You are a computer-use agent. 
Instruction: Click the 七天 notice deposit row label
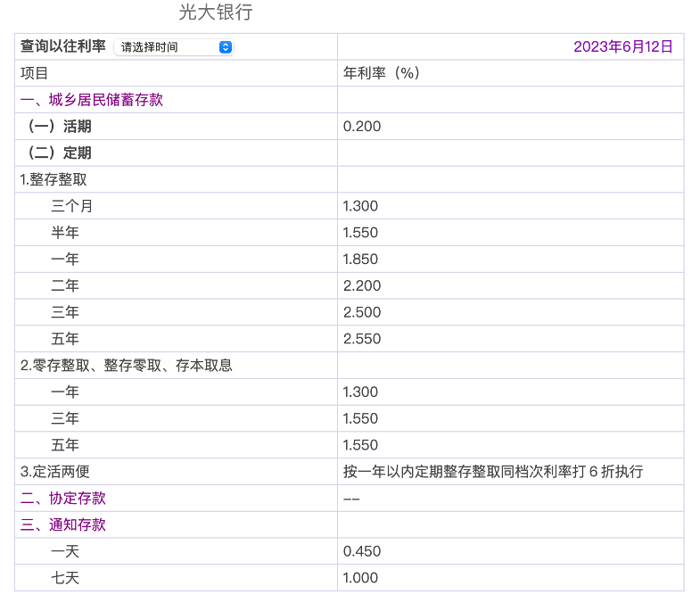[x=65, y=578]
